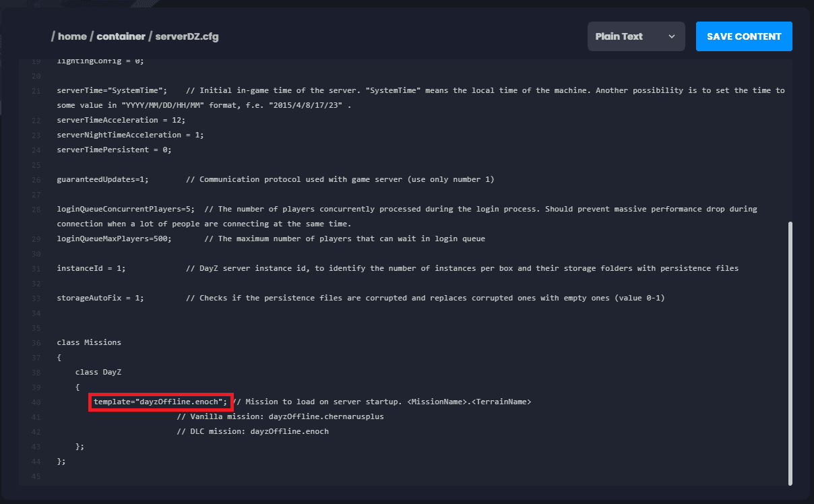Click the chevron arrow in syntax selector
The height and width of the screenshot is (504, 814).
[672, 36]
